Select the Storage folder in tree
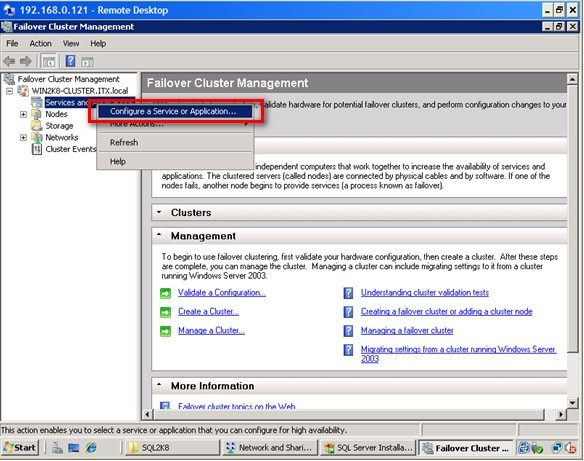584x461 pixels. [x=59, y=126]
